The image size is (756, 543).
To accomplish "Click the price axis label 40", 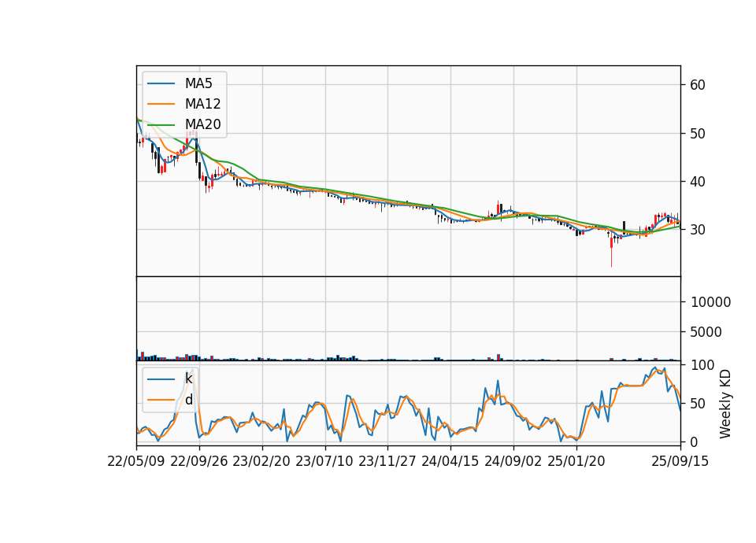I will [698, 182].
